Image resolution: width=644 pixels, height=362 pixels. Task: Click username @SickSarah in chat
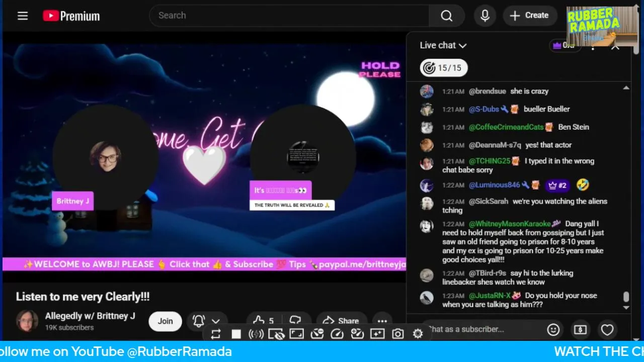tap(489, 202)
